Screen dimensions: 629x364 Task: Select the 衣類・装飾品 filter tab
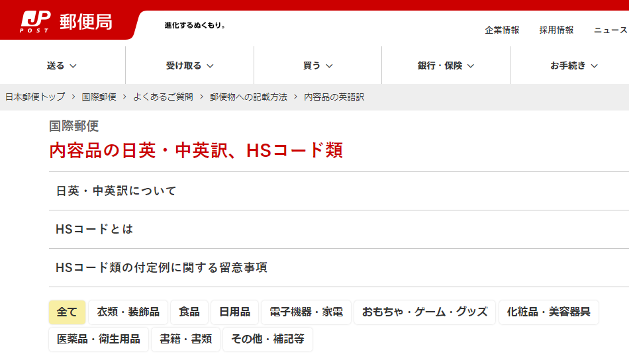[x=128, y=312]
